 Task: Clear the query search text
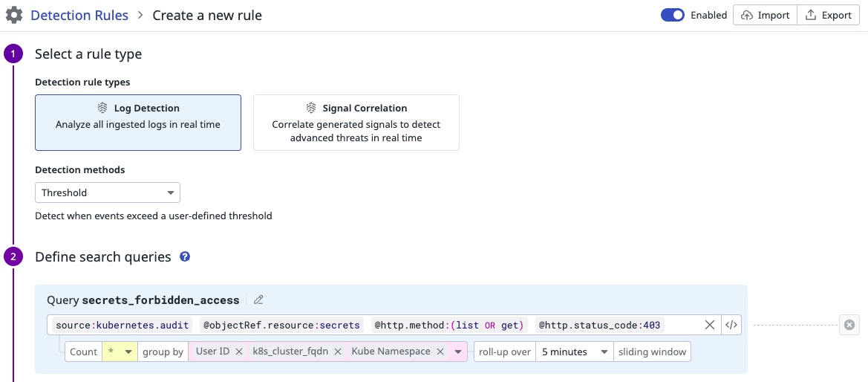(710, 325)
